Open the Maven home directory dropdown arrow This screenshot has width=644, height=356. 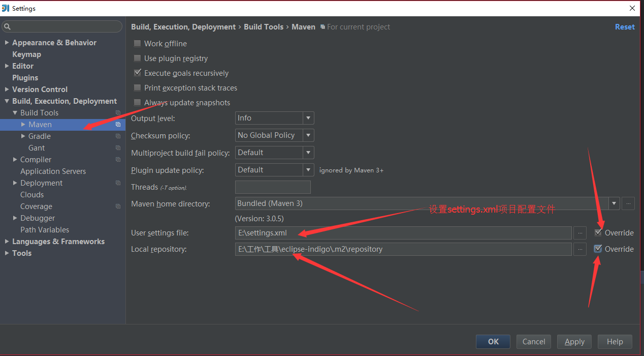[614, 203]
